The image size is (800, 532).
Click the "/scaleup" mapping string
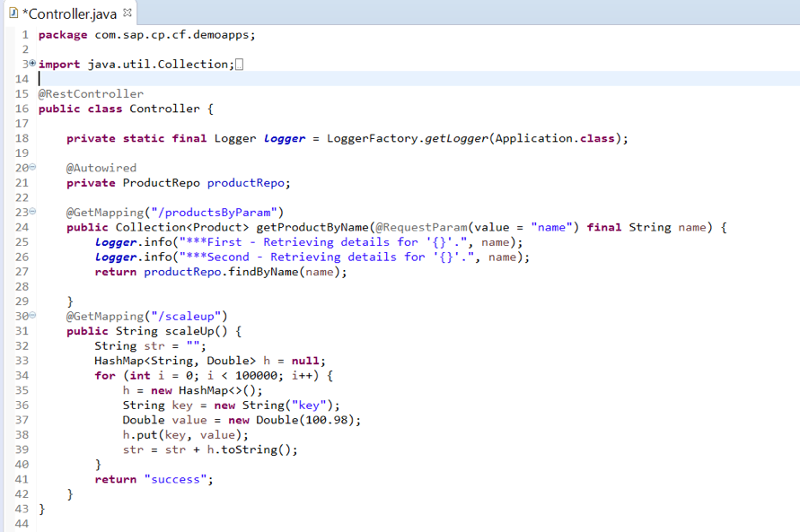pos(186,317)
